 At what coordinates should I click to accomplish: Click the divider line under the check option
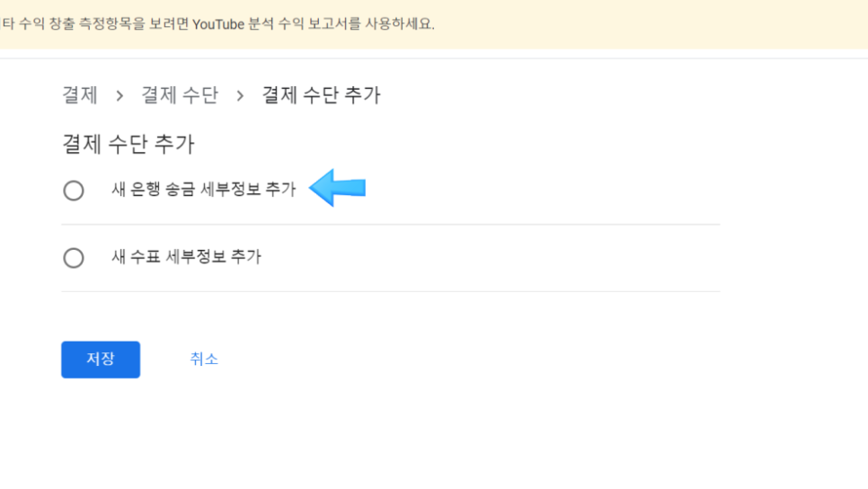(x=391, y=291)
